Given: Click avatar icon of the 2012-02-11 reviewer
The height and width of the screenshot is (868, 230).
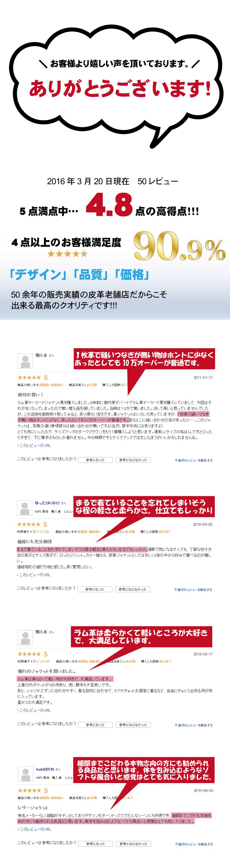Looking at the screenshot, I should coord(25,638).
